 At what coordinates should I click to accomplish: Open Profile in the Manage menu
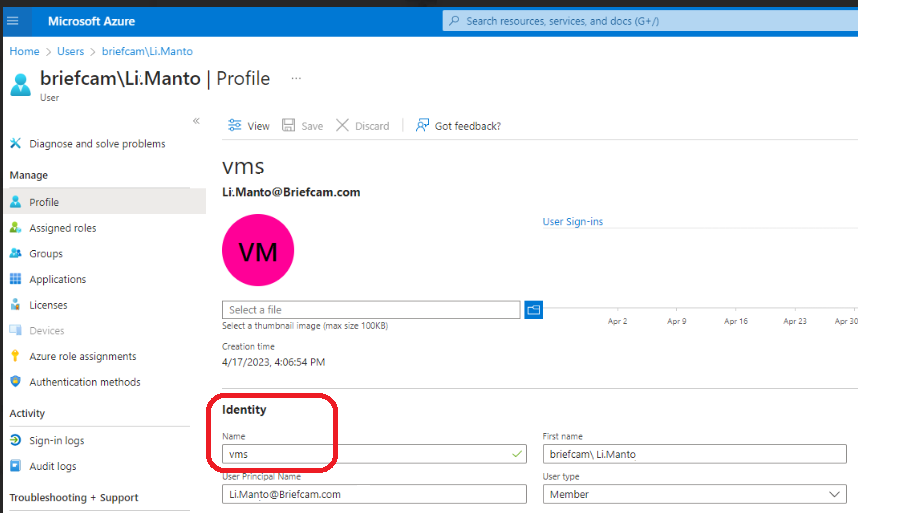coord(105,202)
